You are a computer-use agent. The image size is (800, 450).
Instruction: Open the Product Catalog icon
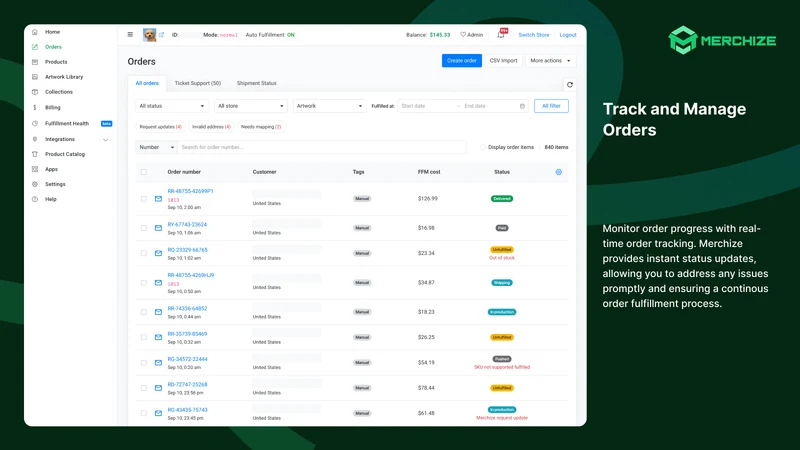point(35,154)
